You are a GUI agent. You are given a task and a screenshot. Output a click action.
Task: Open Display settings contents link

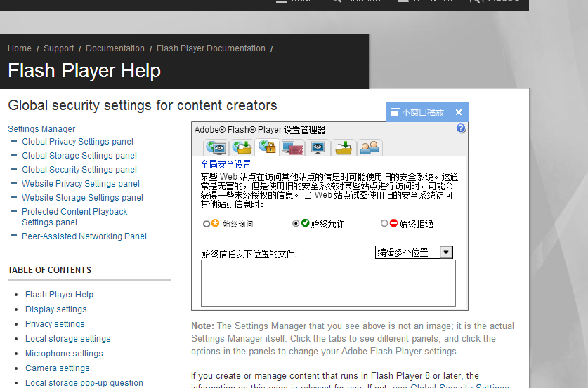point(56,309)
